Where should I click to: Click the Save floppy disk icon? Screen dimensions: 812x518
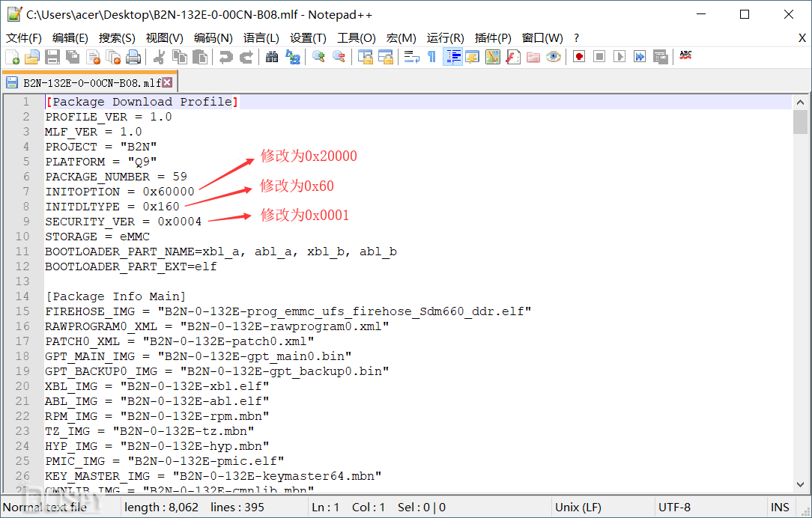point(52,57)
